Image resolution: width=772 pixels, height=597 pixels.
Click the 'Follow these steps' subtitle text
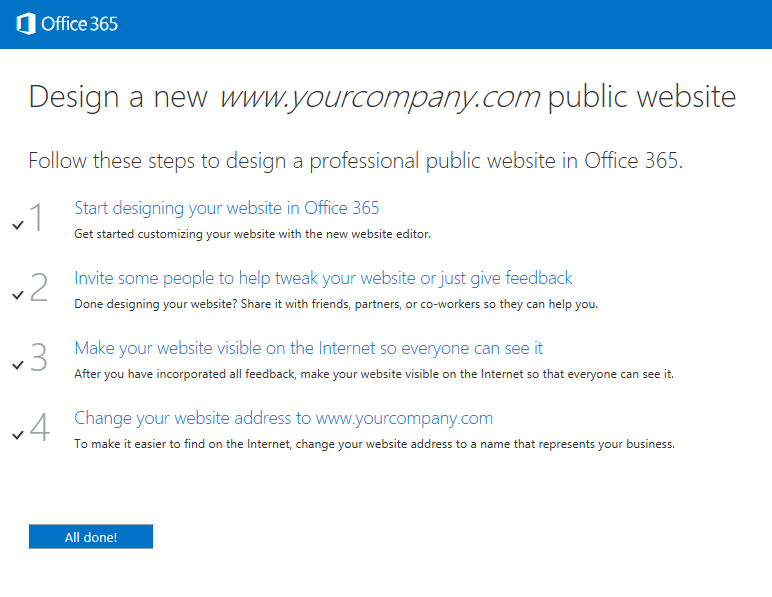355,161
